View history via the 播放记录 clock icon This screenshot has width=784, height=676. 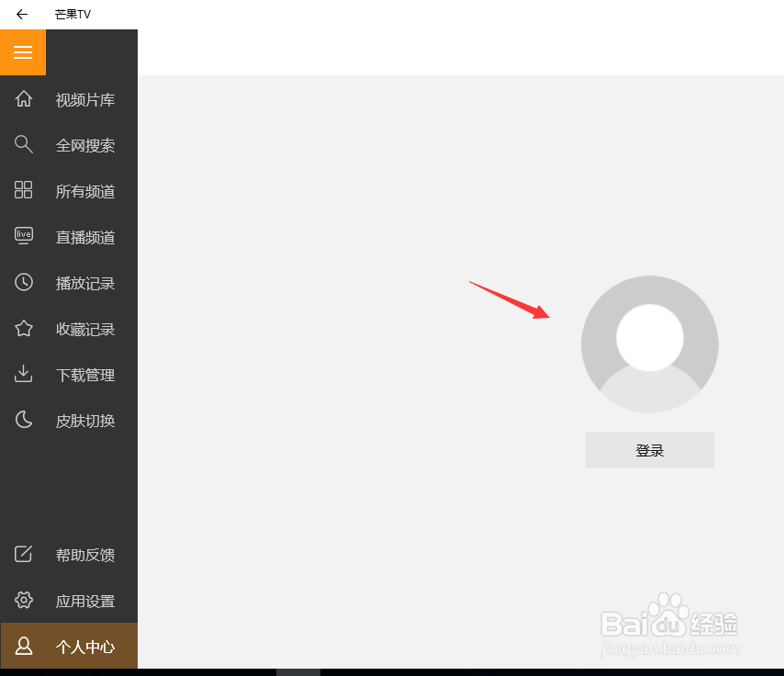[x=23, y=282]
